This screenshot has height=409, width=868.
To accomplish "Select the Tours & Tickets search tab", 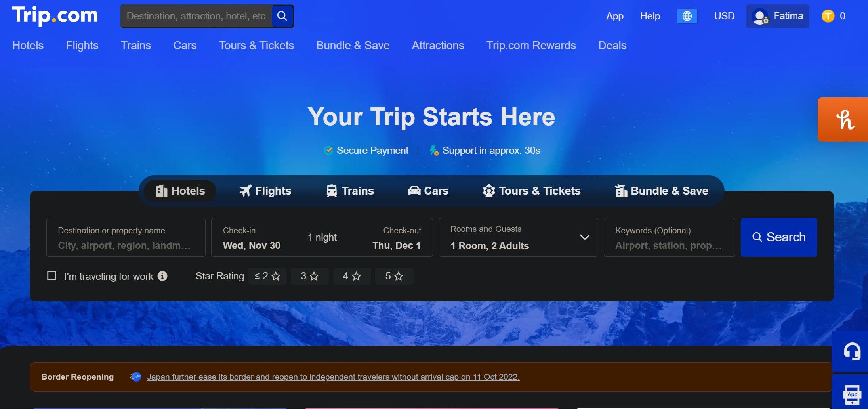I will coord(532,191).
